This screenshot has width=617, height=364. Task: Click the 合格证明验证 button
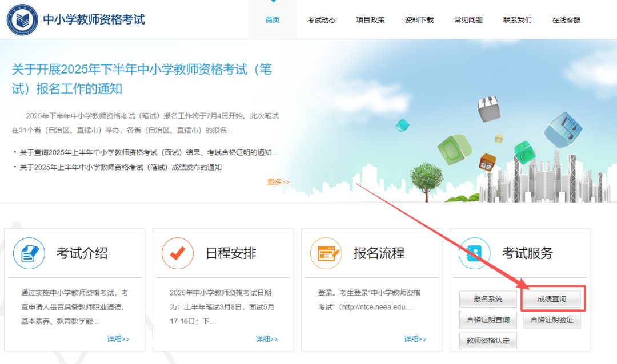551,319
